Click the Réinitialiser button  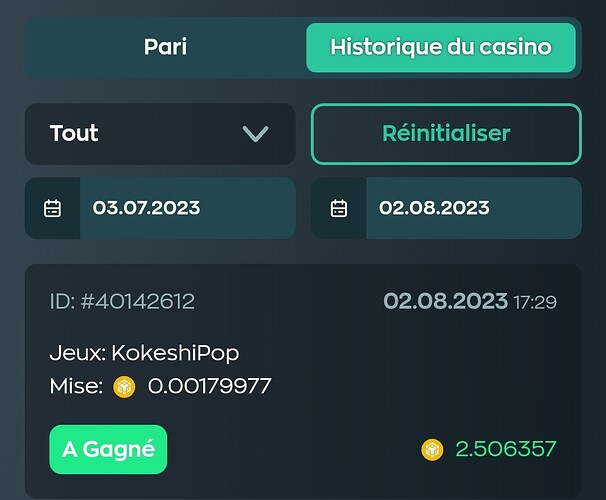tap(446, 134)
